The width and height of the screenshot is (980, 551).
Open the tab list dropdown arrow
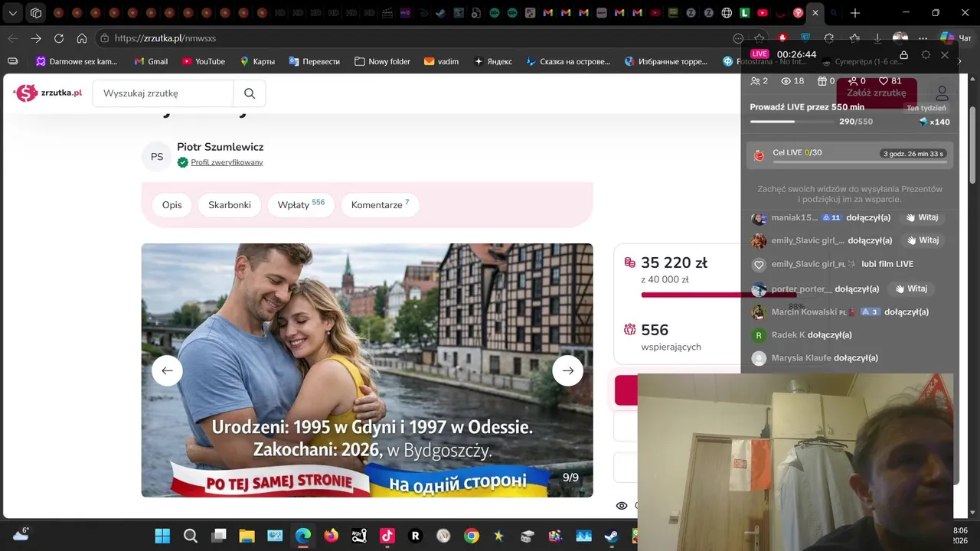click(x=13, y=13)
